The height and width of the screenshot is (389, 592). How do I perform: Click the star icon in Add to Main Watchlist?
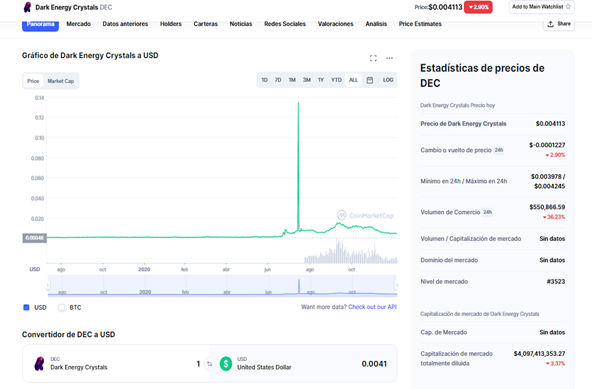pyautogui.click(x=568, y=7)
